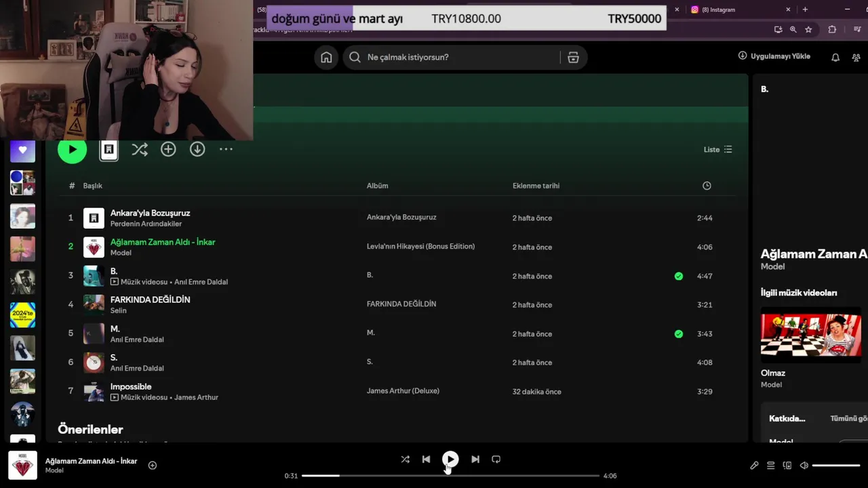868x488 pixels.
Task: Toggle shuffle in the playlist header
Action: pos(139,149)
